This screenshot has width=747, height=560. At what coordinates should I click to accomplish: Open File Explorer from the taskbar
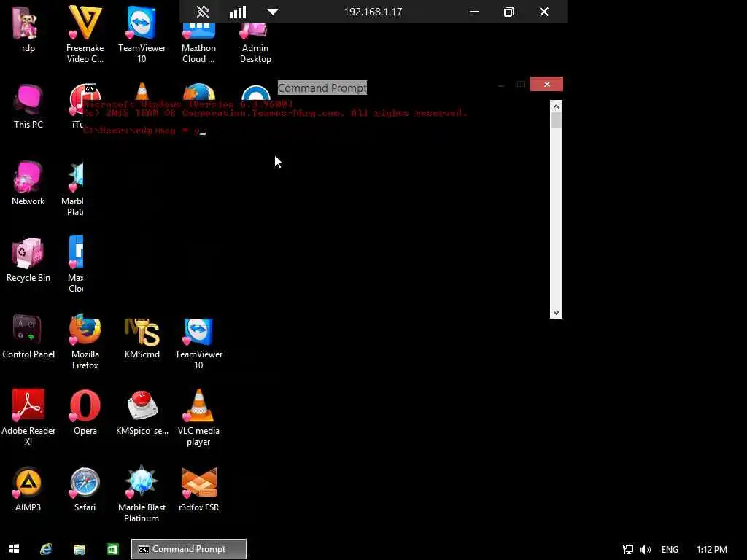[80, 549]
